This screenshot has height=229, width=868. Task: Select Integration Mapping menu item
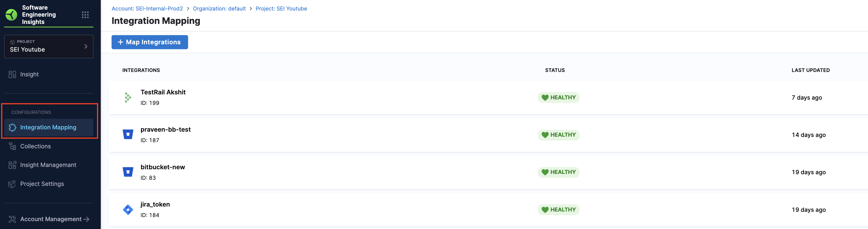point(48,128)
